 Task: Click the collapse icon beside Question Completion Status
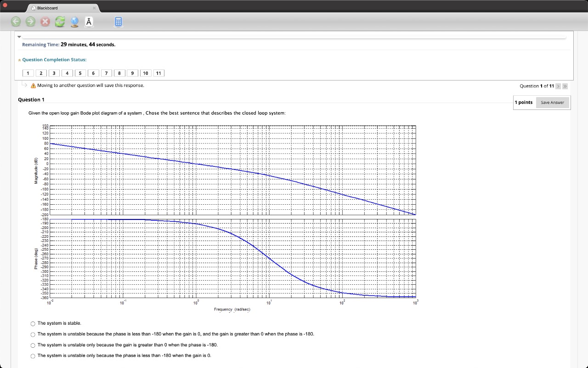19,59
